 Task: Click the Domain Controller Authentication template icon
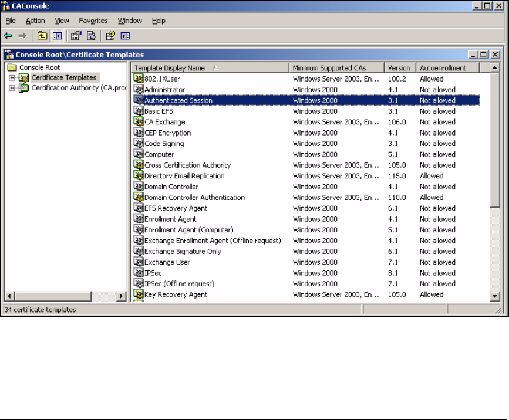tap(139, 197)
